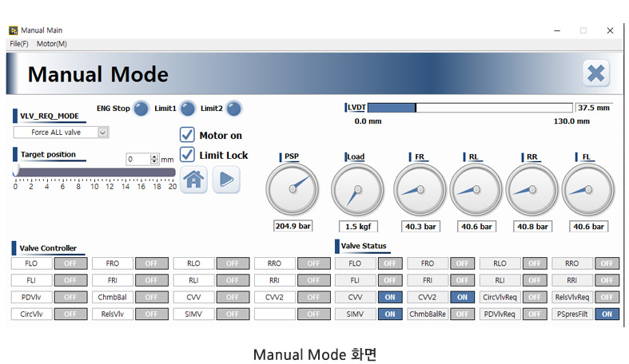Click the LVDT position progress bar

[470, 108]
